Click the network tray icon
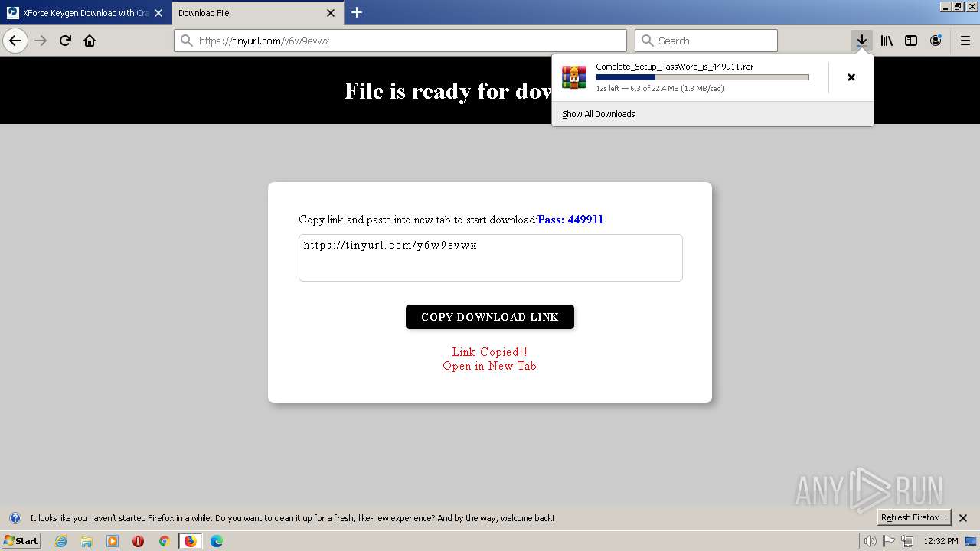 [907, 541]
